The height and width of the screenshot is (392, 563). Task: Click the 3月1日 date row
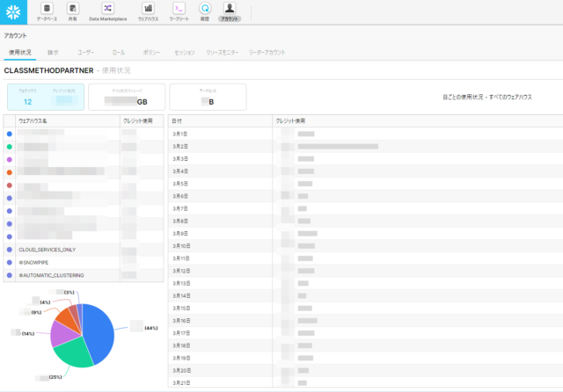[x=366, y=134]
